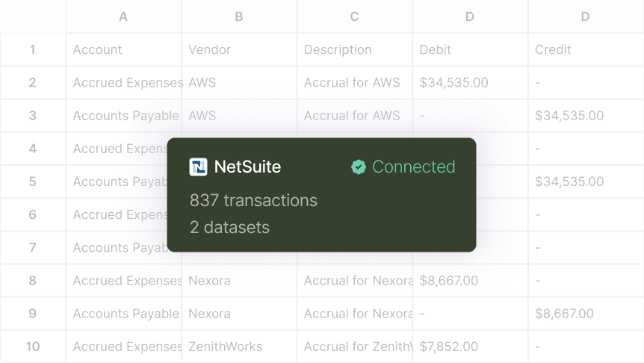The width and height of the screenshot is (644, 363).
Task: Select row 10 header
Action: coord(32,347)
